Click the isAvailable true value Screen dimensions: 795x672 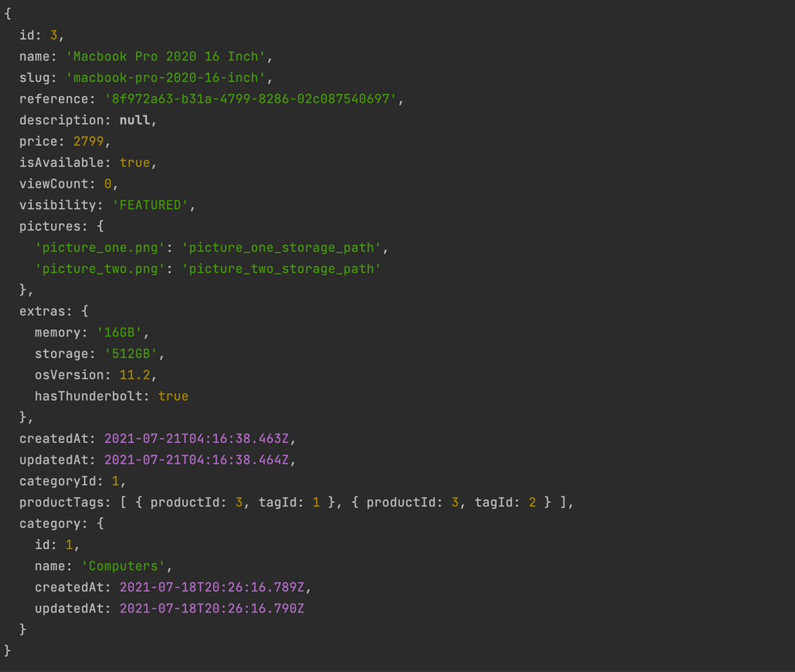click(134, 162)
